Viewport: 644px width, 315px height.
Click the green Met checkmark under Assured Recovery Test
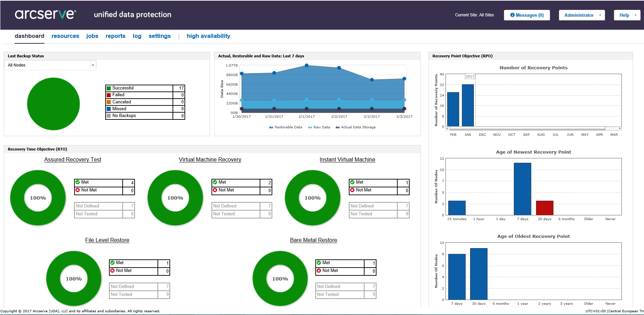tap(78, 182)
